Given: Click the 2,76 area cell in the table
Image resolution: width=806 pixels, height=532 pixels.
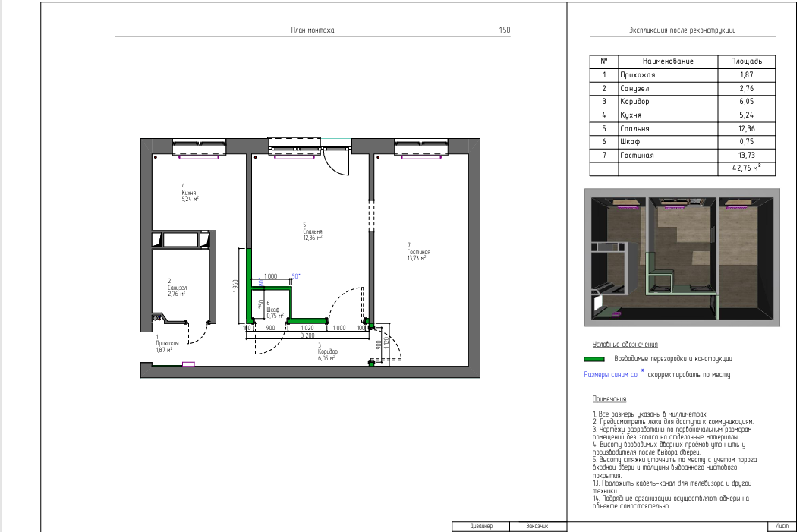Looking at the screenshot, I should click(746, 88).
